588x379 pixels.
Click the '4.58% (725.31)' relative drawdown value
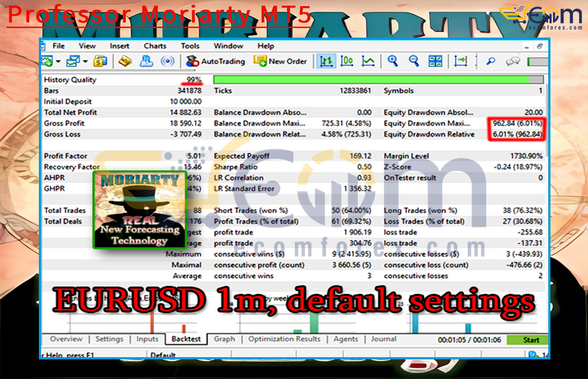coord(346,134)
